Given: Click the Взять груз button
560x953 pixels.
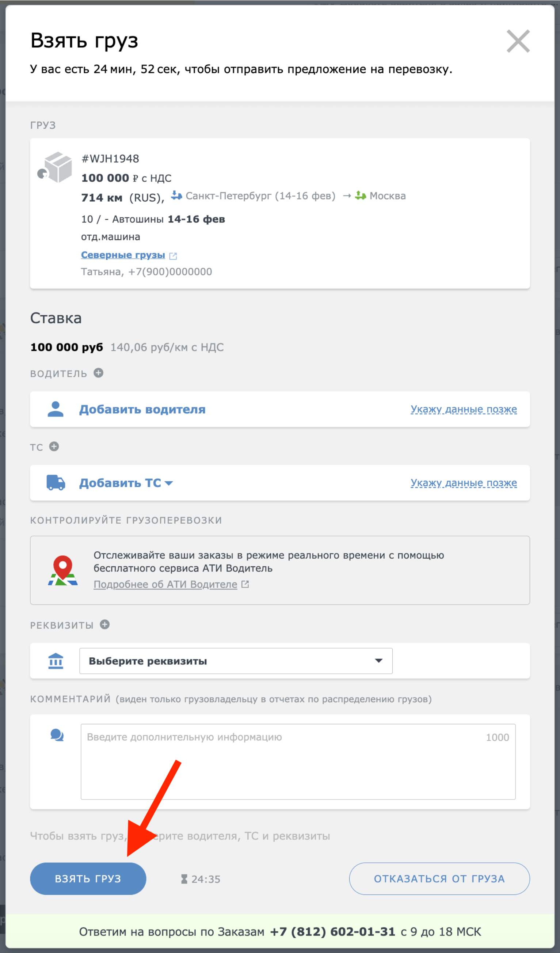Looking at the screenshot, I should 88,878.
